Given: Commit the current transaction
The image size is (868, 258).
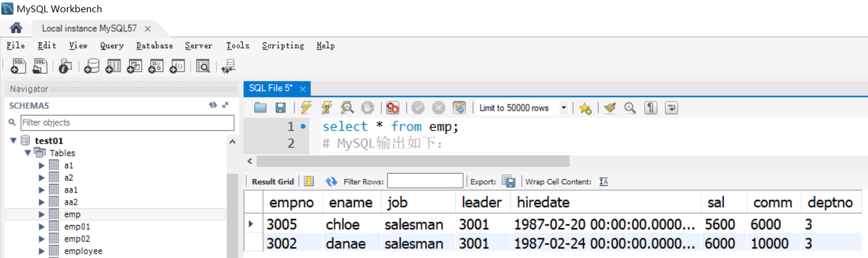Looking at the screenshot, I should coord(418,108).
